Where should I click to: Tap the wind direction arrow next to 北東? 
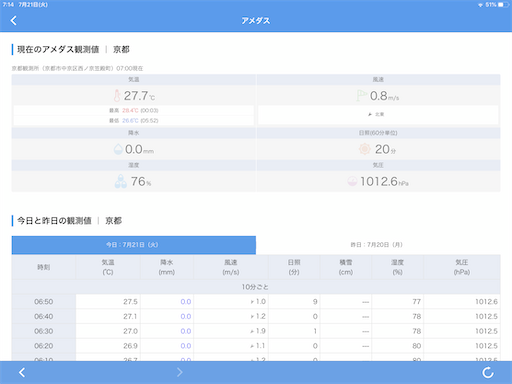point(370,114)
